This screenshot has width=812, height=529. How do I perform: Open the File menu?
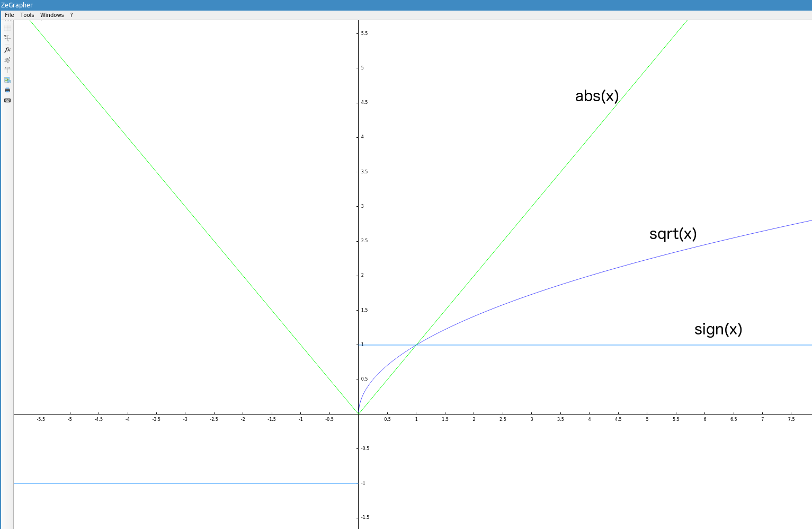coord(10,15)
